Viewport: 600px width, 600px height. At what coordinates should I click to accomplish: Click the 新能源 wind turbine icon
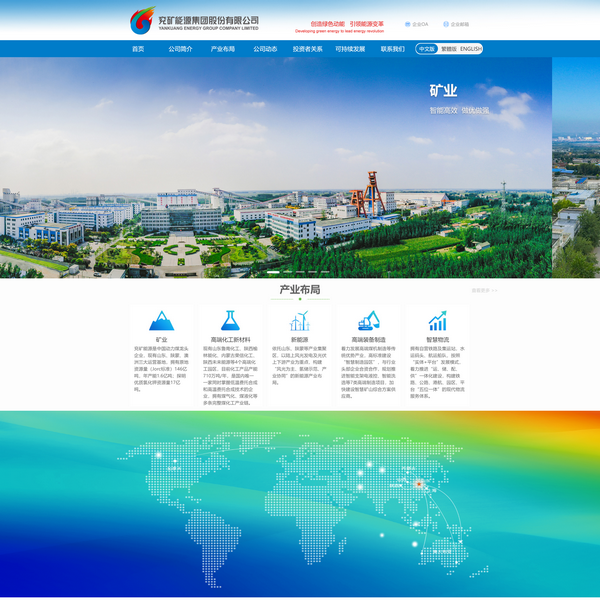(299, 320)
